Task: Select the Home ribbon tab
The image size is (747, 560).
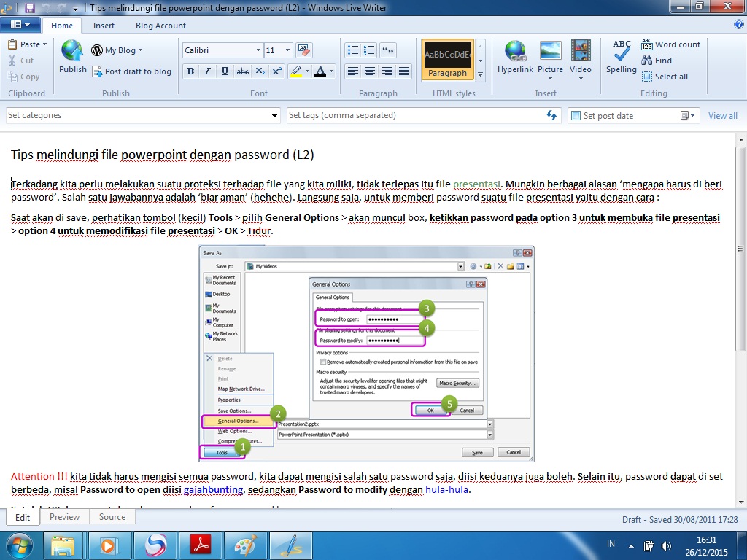Action: click(x=62, y=26)
